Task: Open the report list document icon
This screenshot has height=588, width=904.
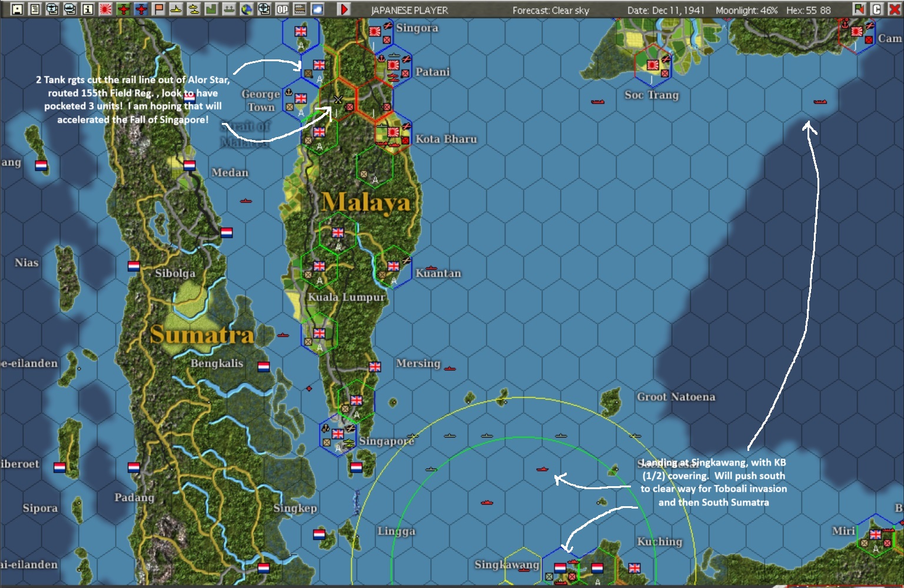Action: [35, 9]
